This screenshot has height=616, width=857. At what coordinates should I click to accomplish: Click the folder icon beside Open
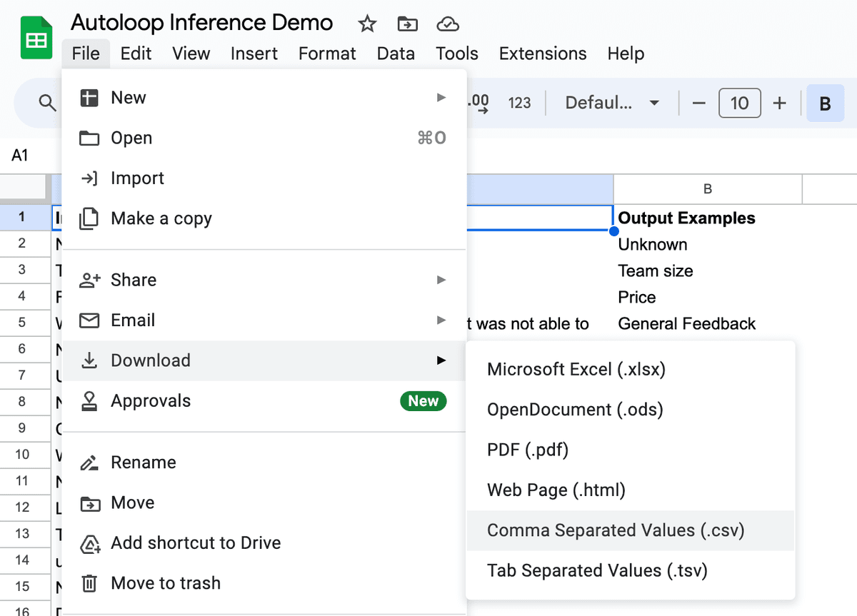tap(89, 138)
